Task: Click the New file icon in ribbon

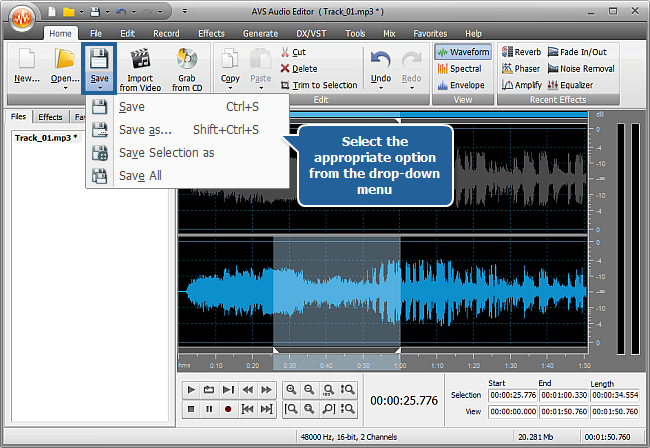Action: click(27, 59)
